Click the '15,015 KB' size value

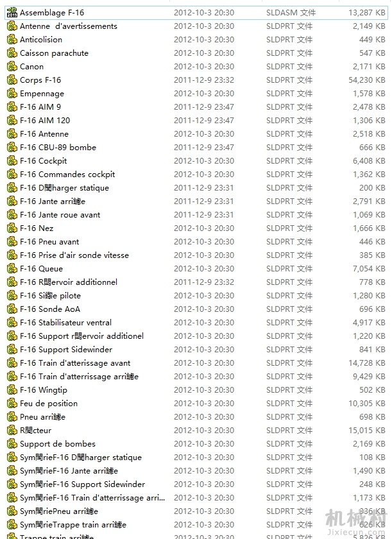pos(366,431)
